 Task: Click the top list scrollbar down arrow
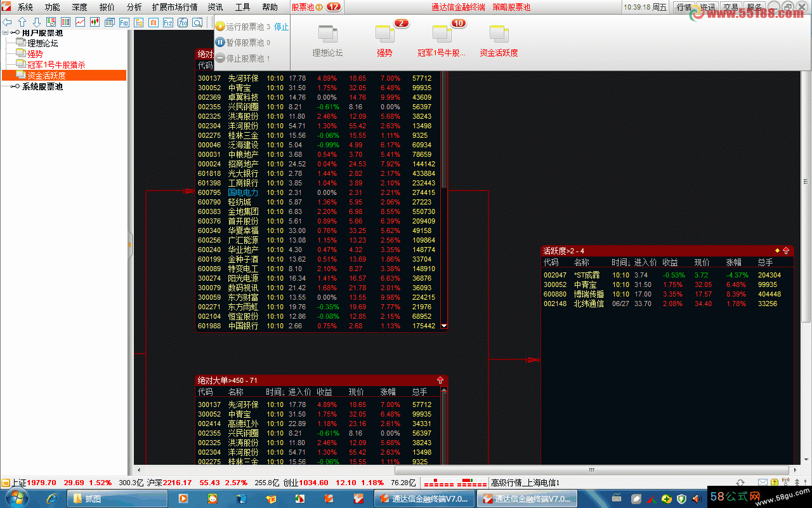(444, 326)
